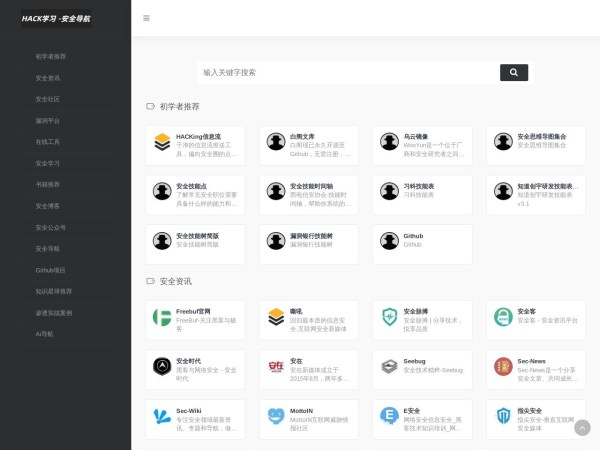Screen dimensions: 600x450
Task: Open the Seebug site icon
Action: (389, 366)
